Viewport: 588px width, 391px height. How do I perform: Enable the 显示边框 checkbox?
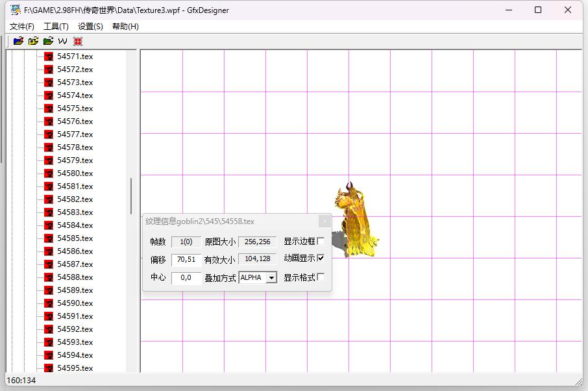pyautogui.click(x=321, y=241)
